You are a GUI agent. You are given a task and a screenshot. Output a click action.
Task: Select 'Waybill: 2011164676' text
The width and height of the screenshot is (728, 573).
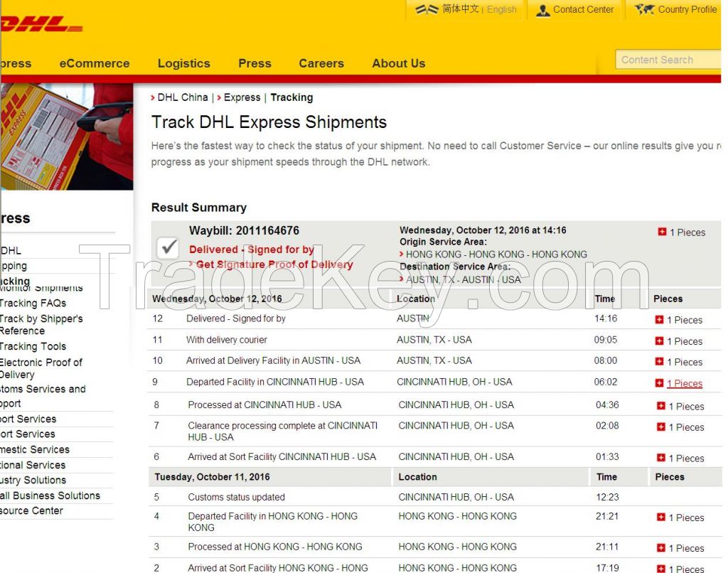coord(244,231)
